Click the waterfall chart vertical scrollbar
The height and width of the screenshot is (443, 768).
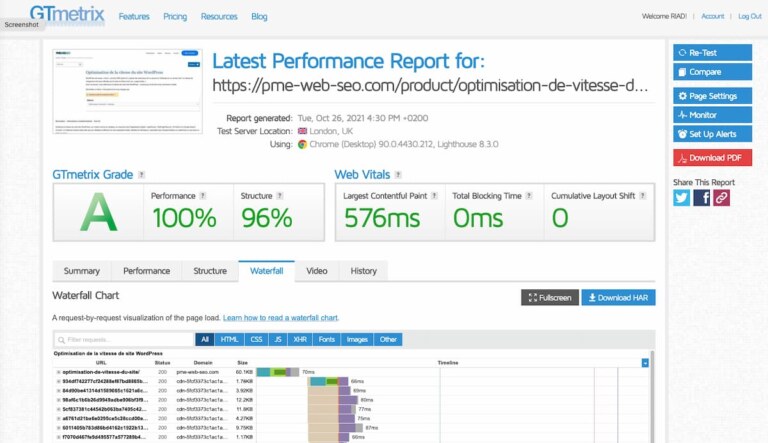click(x=651, y=397)
